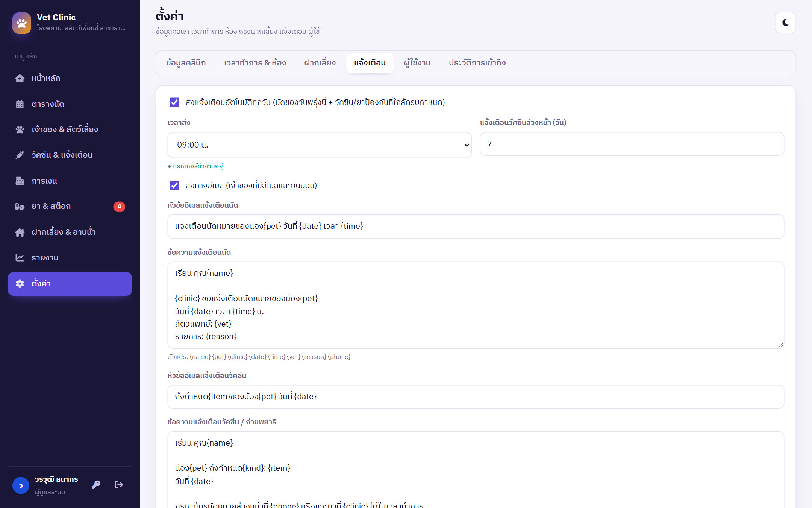Click the ตัวแปร variables hint line

[x=259, y=357]
